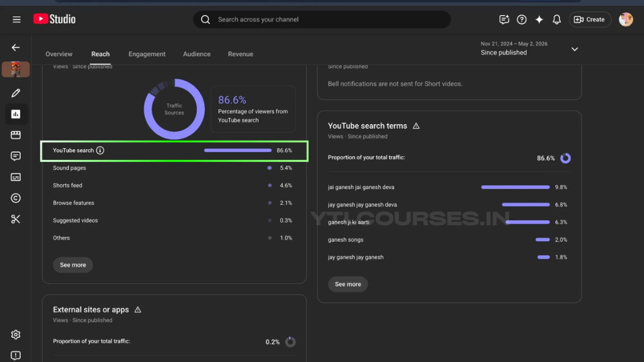
Task: Click warning icon beside YouTube search terms
Action: tap(416, 126)
